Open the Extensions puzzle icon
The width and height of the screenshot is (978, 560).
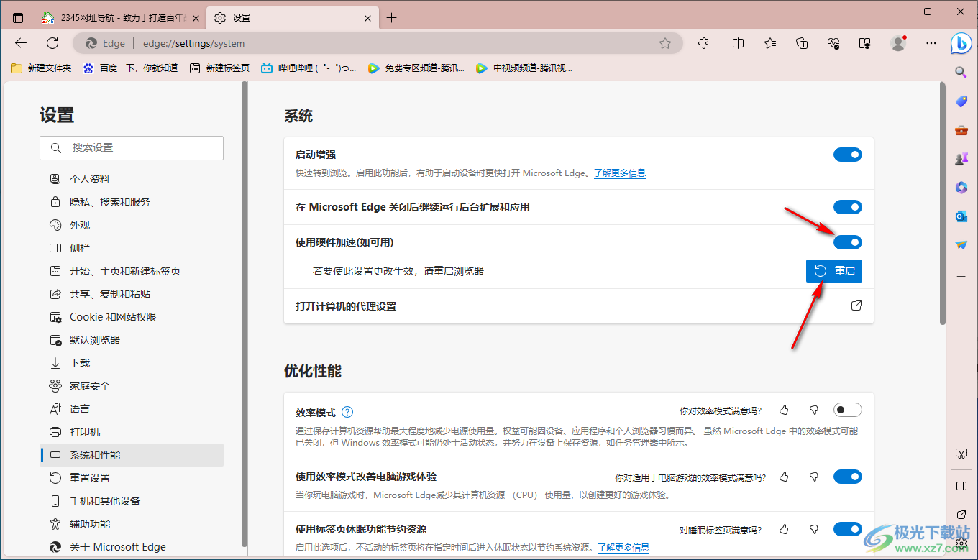704,43
